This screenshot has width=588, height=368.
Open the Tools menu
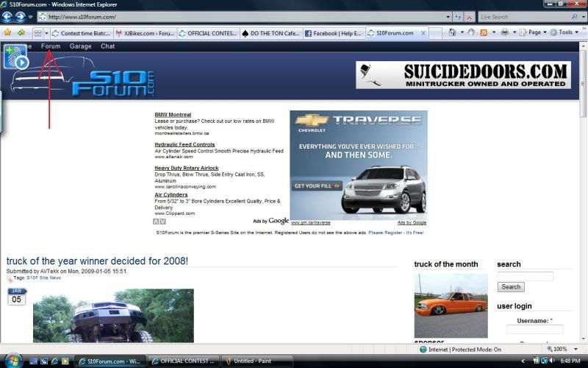pos(564,32)
